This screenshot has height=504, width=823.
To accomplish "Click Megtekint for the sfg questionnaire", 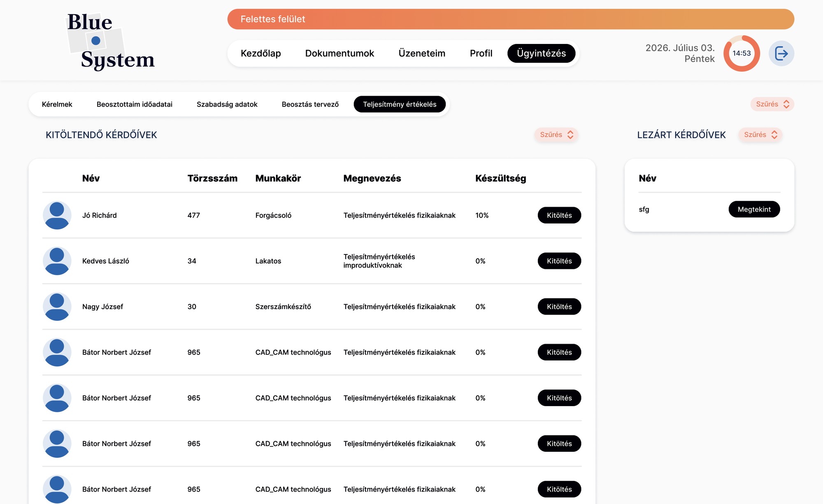I will pyautogui.click(x=754, y=209).
